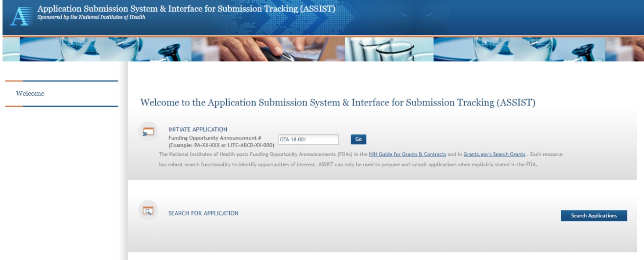Click the INITIATE APPLICATION heading

point(198,130)
